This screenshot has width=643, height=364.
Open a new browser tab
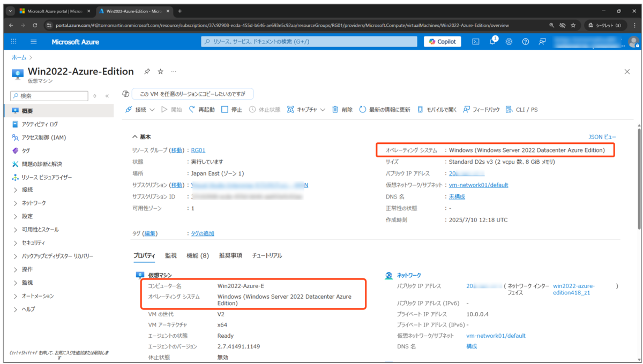180,11
